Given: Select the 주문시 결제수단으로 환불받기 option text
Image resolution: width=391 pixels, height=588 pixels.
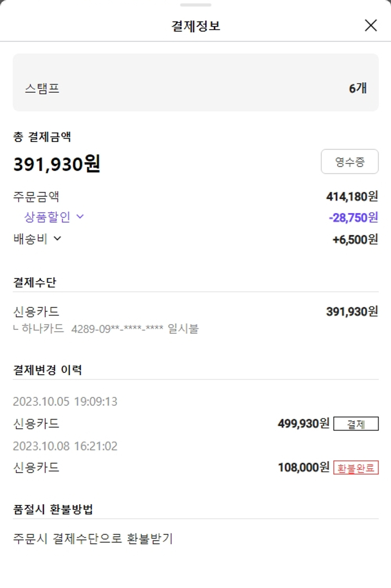Looking at the screenshot, I should 92,538.
